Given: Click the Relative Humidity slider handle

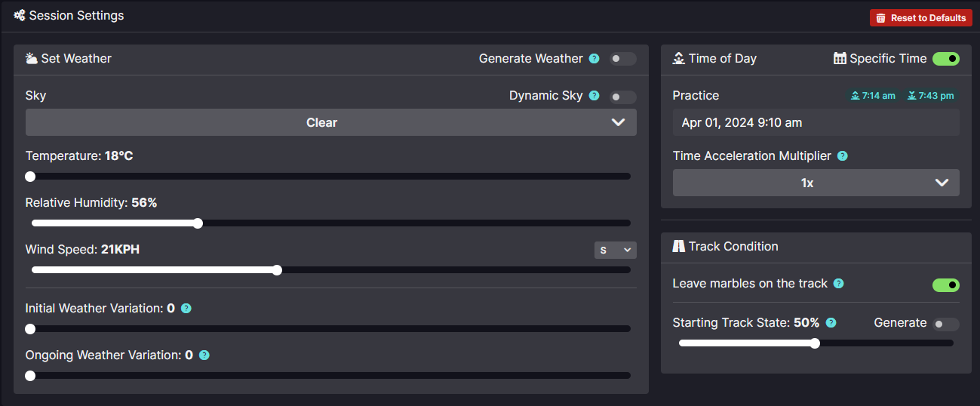Looking at the screenshot, I should 198,223.
